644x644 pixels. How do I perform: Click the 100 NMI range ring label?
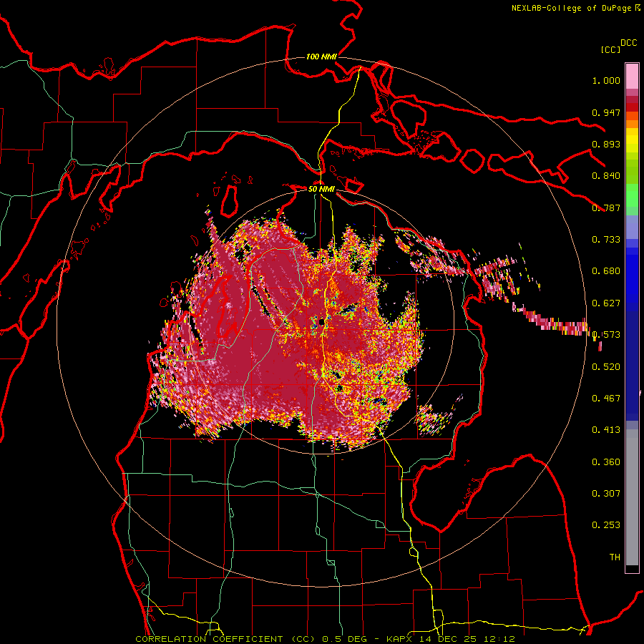click(321, 57)
